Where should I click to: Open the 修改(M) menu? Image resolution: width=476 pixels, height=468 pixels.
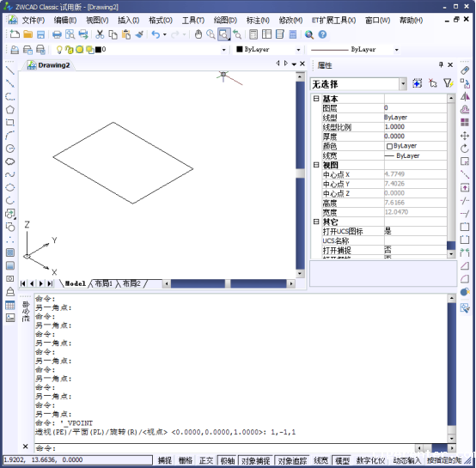[290, 21]
